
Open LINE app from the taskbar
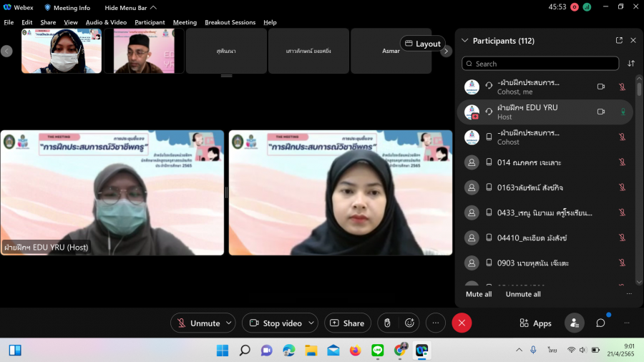coord(378,350)
